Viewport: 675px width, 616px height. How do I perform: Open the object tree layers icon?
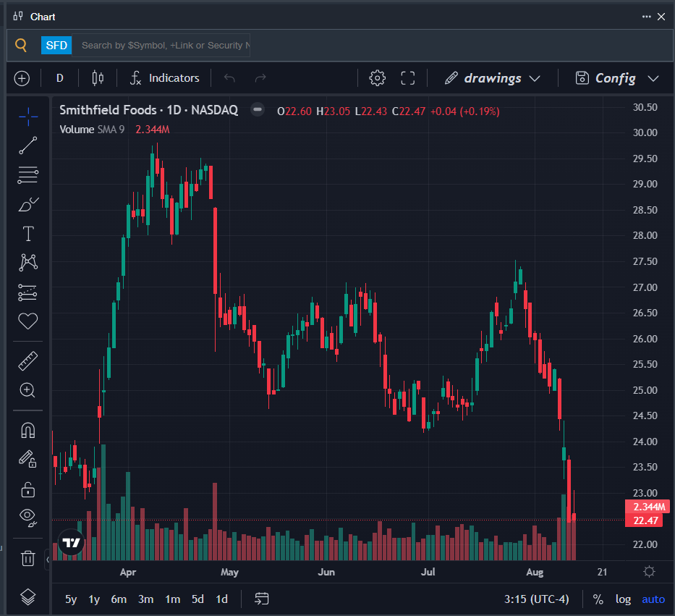click(28, 596)
